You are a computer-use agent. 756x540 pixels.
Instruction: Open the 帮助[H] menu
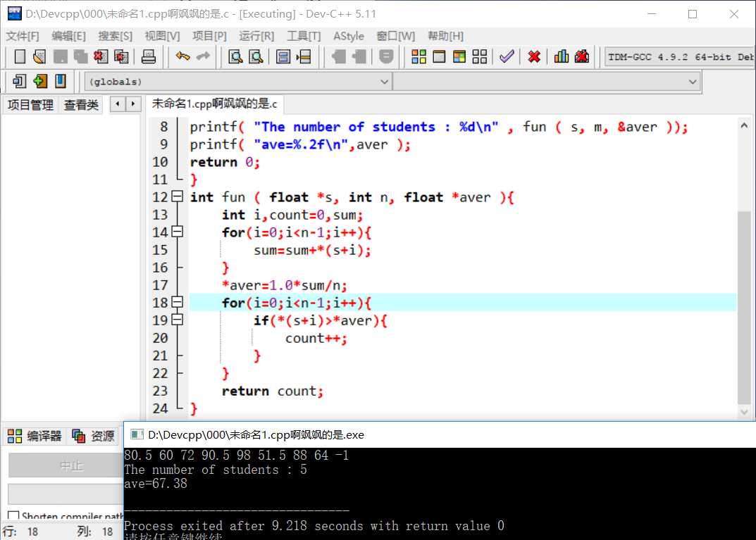(x=445, y=36)
